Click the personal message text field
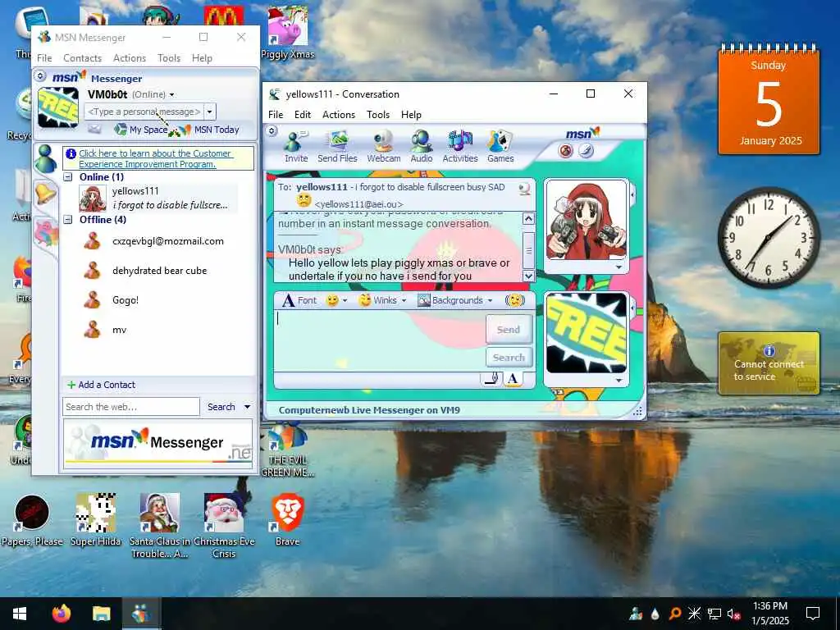Viewport: 840px width, 630px height. pos(144,112)
